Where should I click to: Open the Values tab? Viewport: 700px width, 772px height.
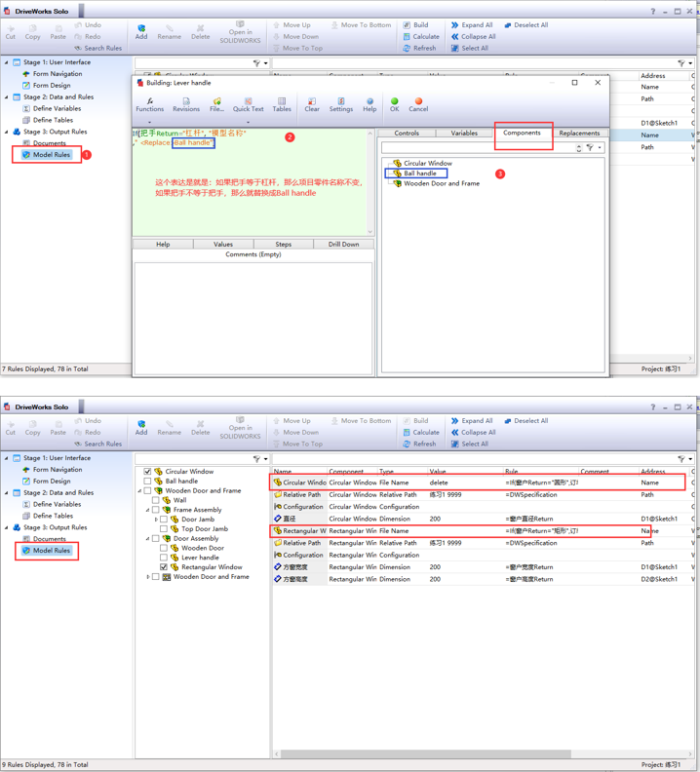[223, 245]
